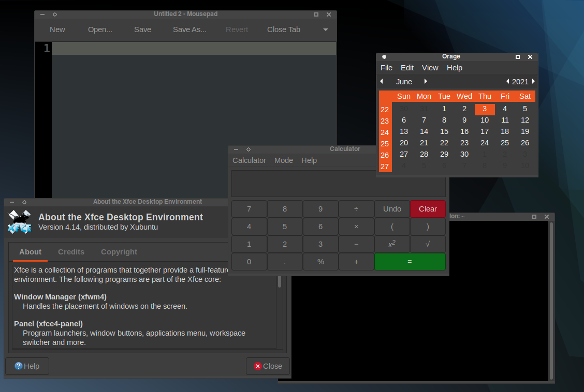The image size is (584, 392).
Task: Click the close parenthesis key on the Calculator
Action: [428, 227]
